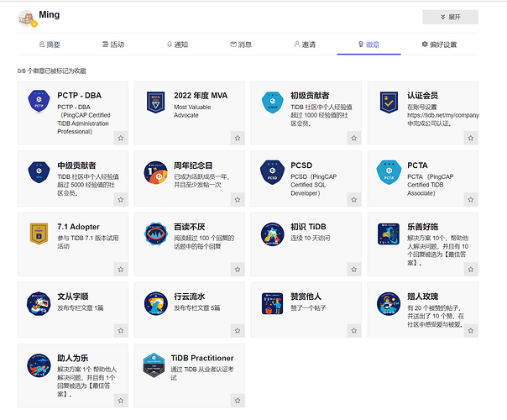This screenshot has height=420, width=507.
Task: Go to the 消息 tab
Action: [241, 45]
